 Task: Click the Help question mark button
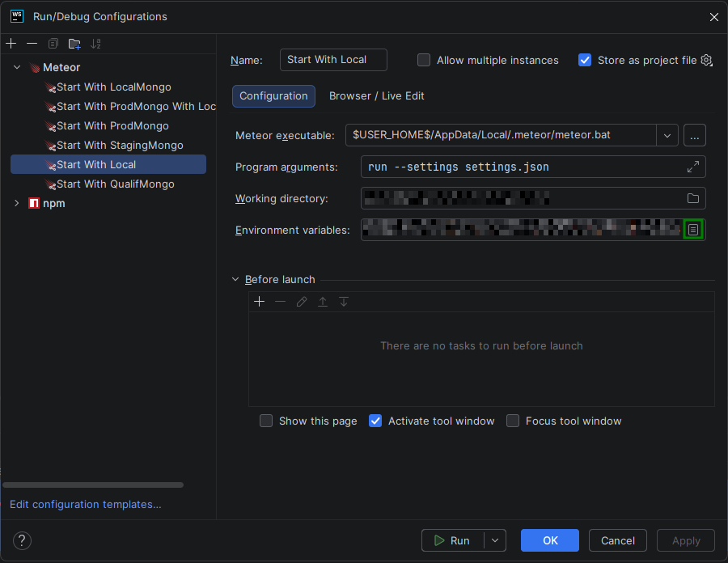[22, 540]
